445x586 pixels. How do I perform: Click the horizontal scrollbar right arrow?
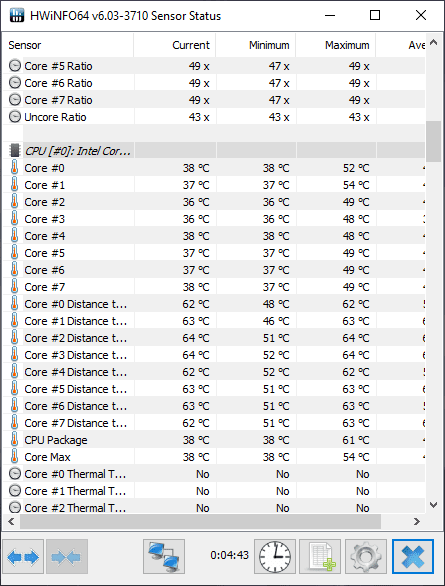click(x=417, y=521)
